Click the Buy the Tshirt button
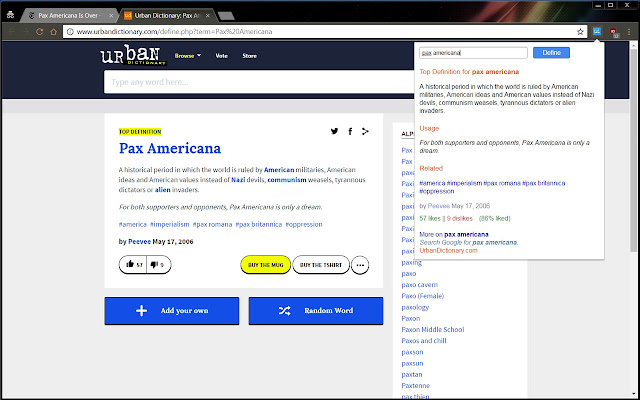 point(321,264)
